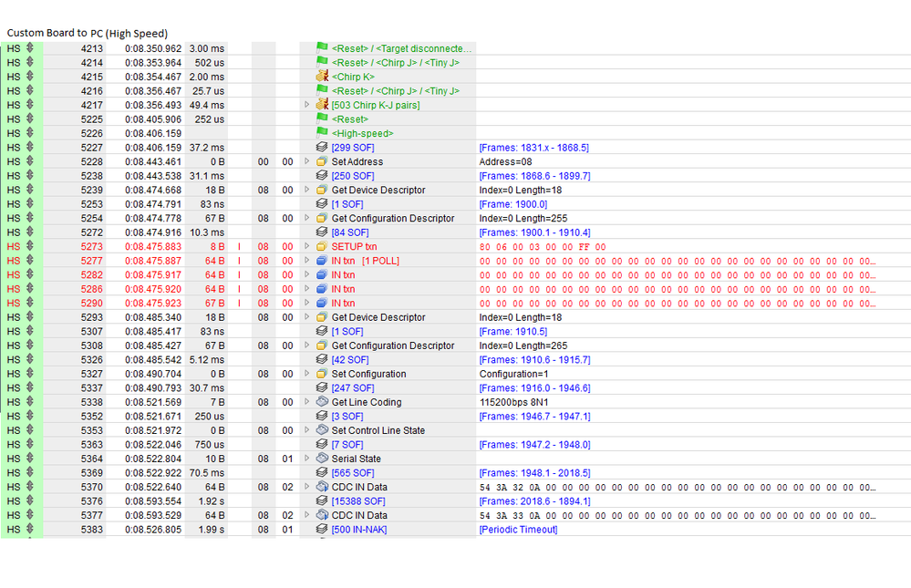Select timestamp 0:08.350.962
911x588 pixels.
153,48
